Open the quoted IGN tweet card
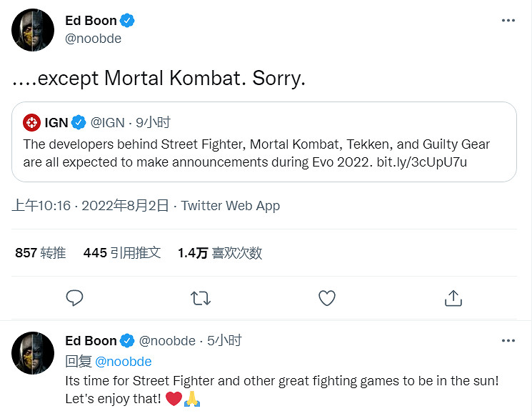The height and width of the screenshot is (416, 532). pyautogui.click(x=264, y=142)
